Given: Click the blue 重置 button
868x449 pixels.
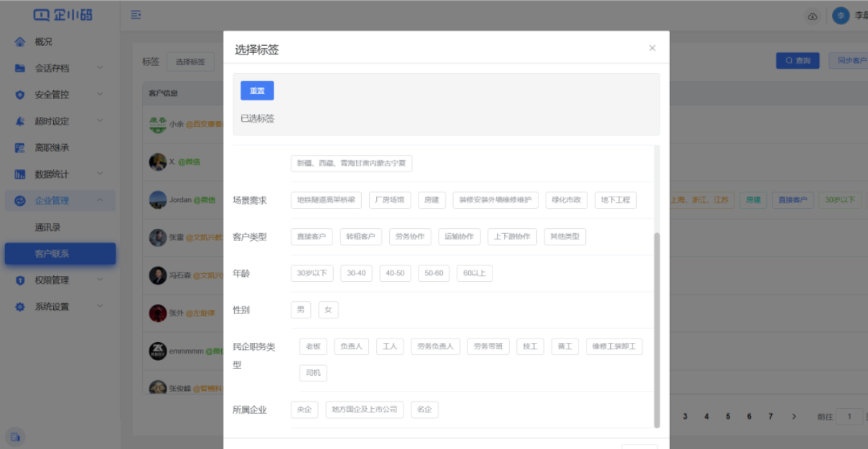Looking at the screenshot, I should click(x=257, y=91).
